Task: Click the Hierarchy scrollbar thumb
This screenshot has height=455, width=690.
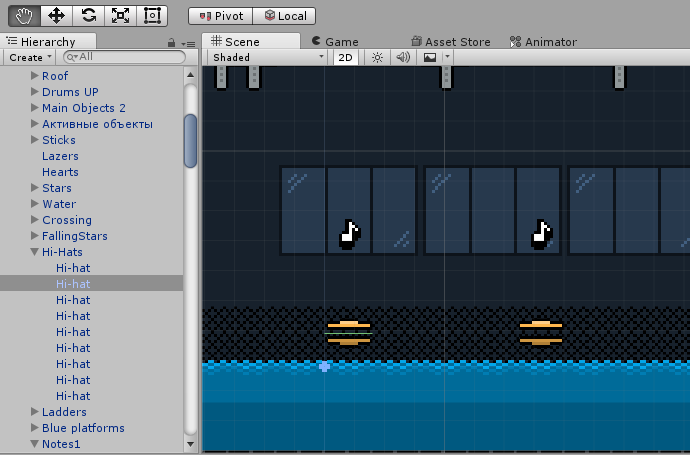Action: pyautogui.click(x=191, y=141)
